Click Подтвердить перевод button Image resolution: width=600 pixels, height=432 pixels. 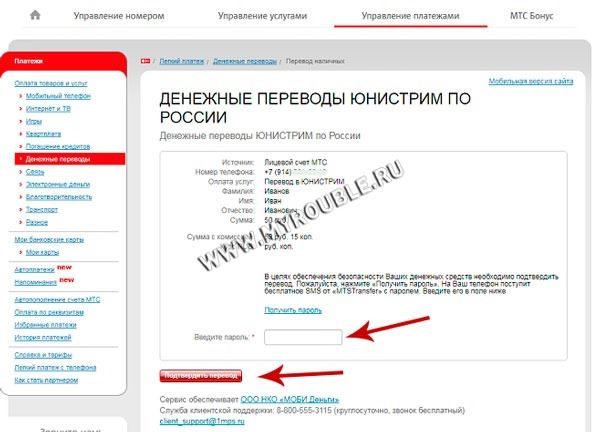pos(201,376)
